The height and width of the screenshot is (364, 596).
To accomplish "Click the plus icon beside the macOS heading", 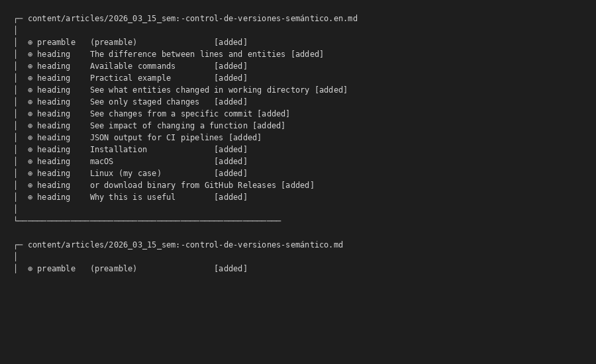I will pos(30,161).
